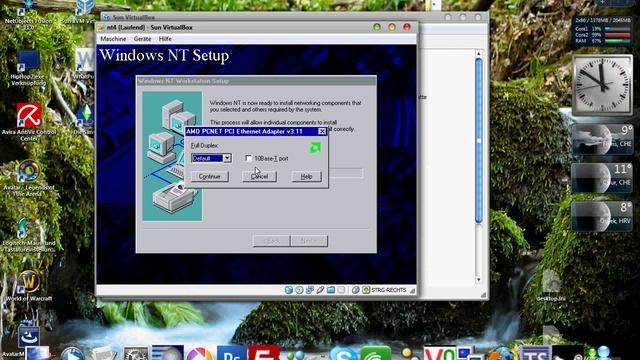Click the Continue button
The width and height of the screenshot is (640, 360).
tap(209, 176)
